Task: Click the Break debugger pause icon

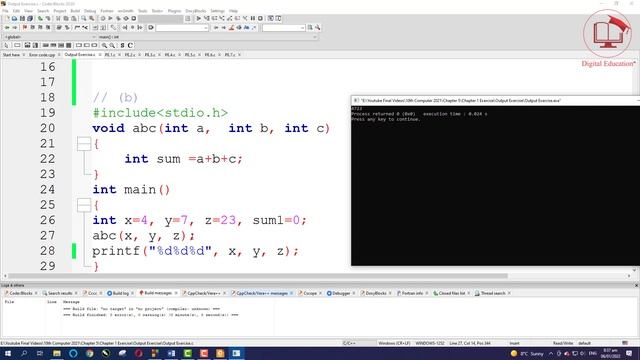Action: (253, 18)
